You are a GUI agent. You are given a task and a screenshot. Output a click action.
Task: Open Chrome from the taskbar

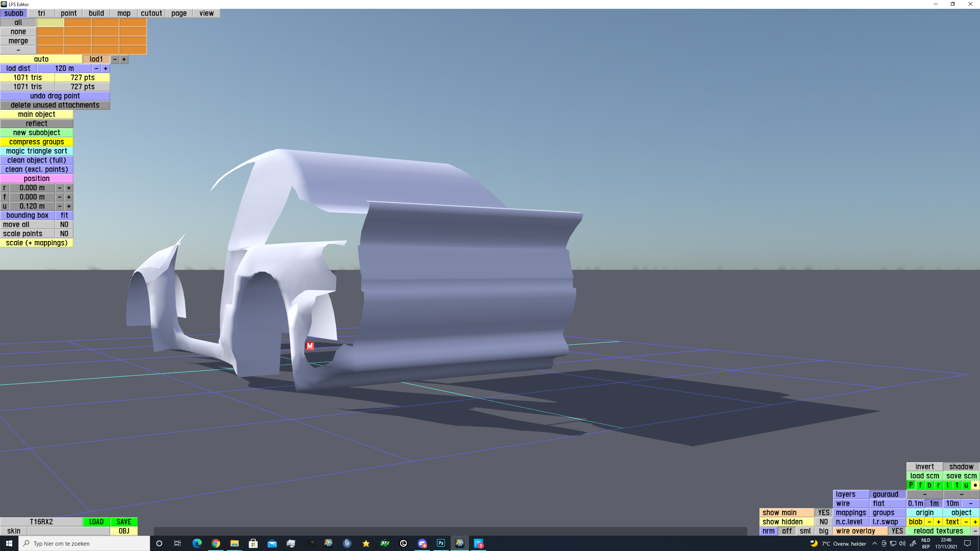click(216, 543)
